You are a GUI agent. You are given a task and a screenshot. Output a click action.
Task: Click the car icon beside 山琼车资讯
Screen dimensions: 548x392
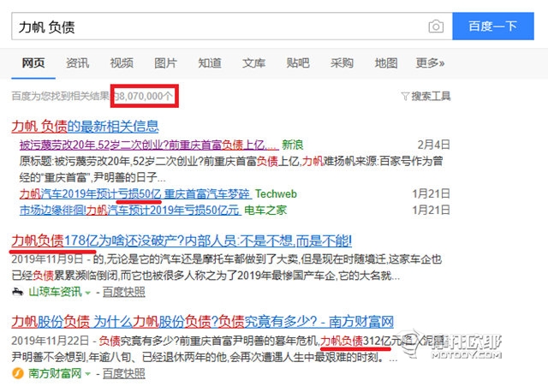tap(17, 291)
